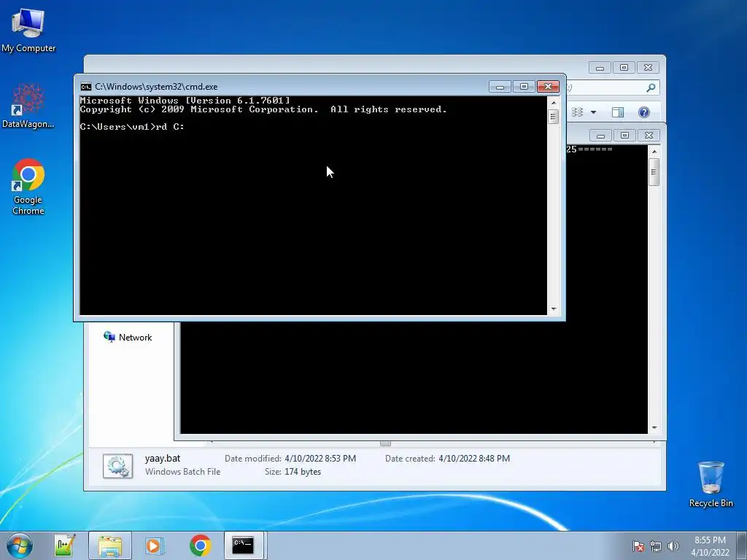Click the back console window vertical scroll thumb
The image size is (747, 560).
pos(654,172)
